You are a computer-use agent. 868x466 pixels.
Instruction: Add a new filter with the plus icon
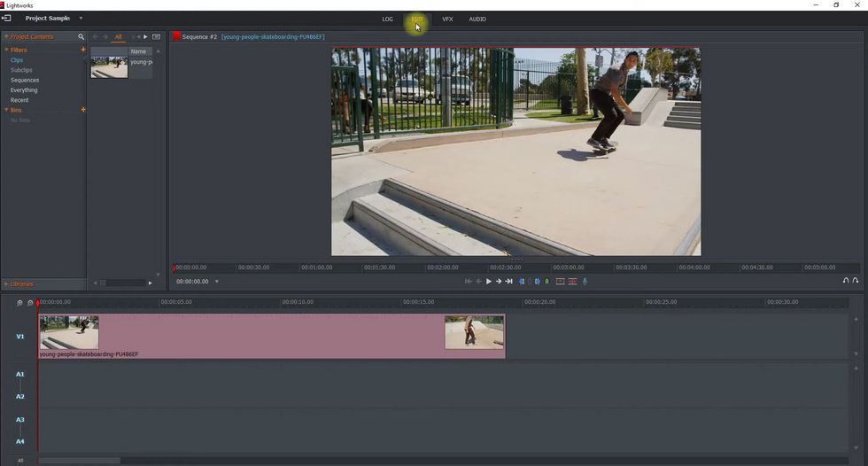point(83,50)
